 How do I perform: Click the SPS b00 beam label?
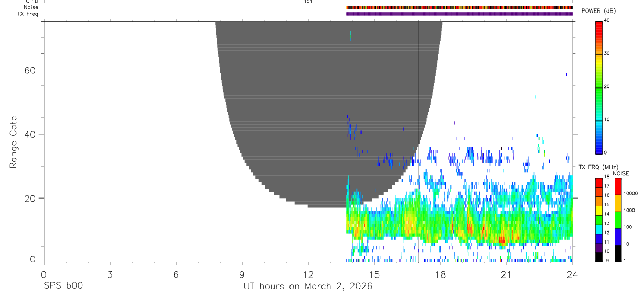click(x=63, y=286)
